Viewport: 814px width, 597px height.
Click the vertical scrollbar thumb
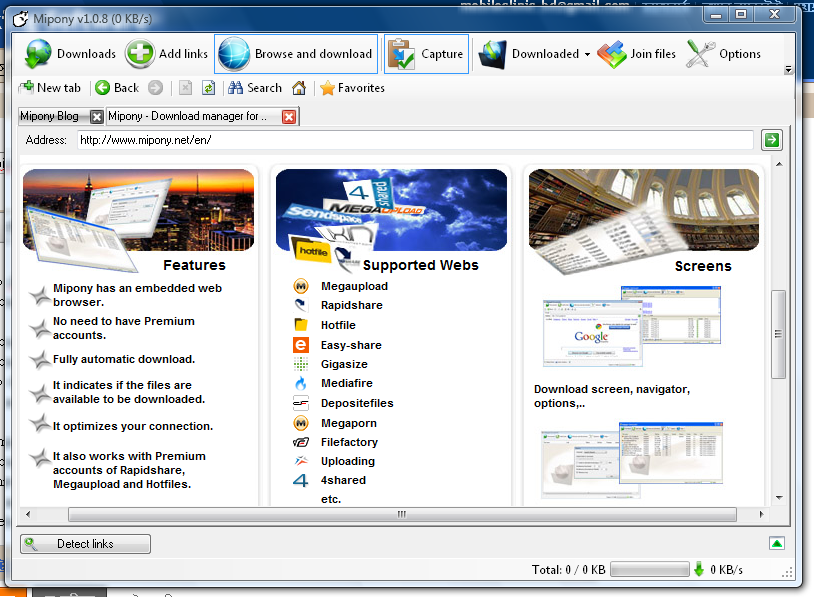click(x=778, y=334)
